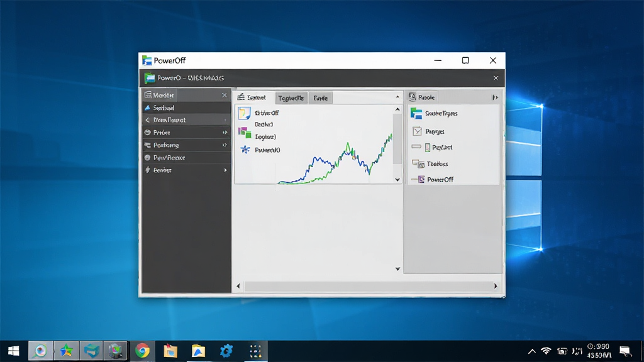This screenshot has height=362, width=644.
Task: Click the colored squares icon in the center list
Action: [x=245, y=133]
